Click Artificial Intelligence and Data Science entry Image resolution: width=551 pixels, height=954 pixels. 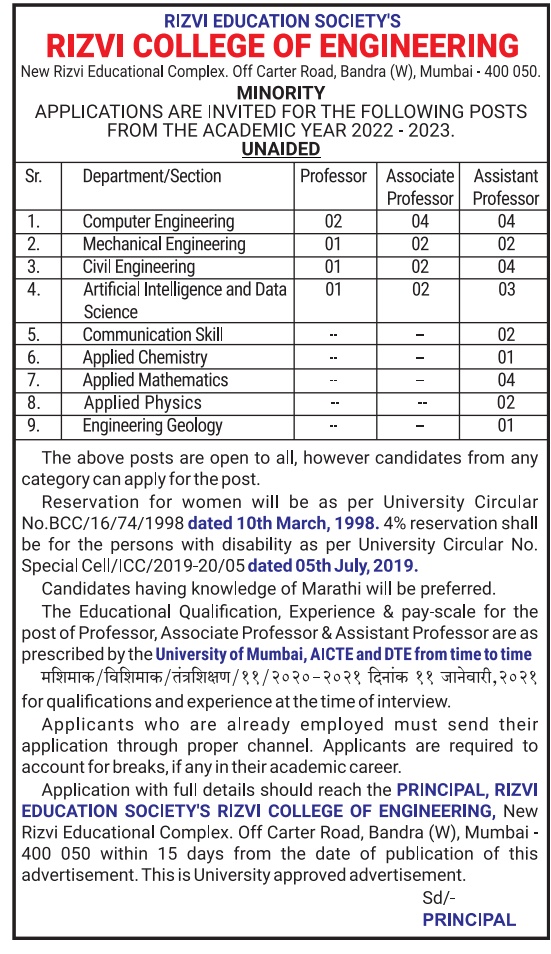tap(185, 300)
